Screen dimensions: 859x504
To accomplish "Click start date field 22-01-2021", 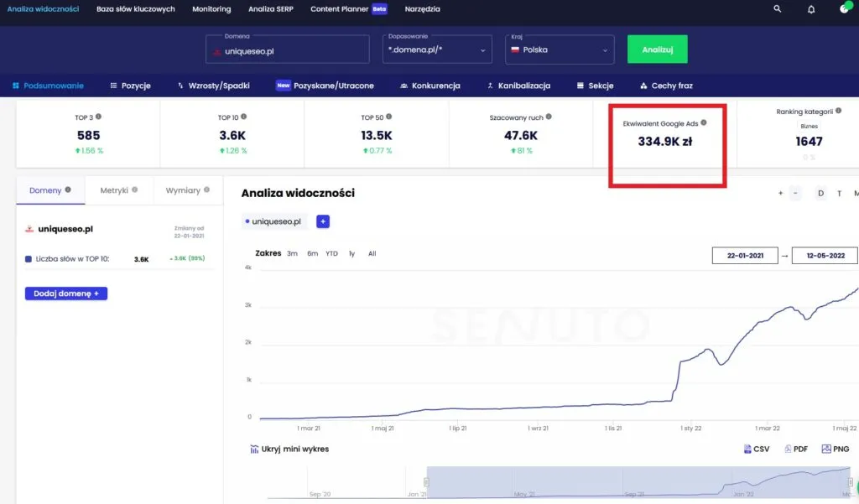I will click(745, 255).
